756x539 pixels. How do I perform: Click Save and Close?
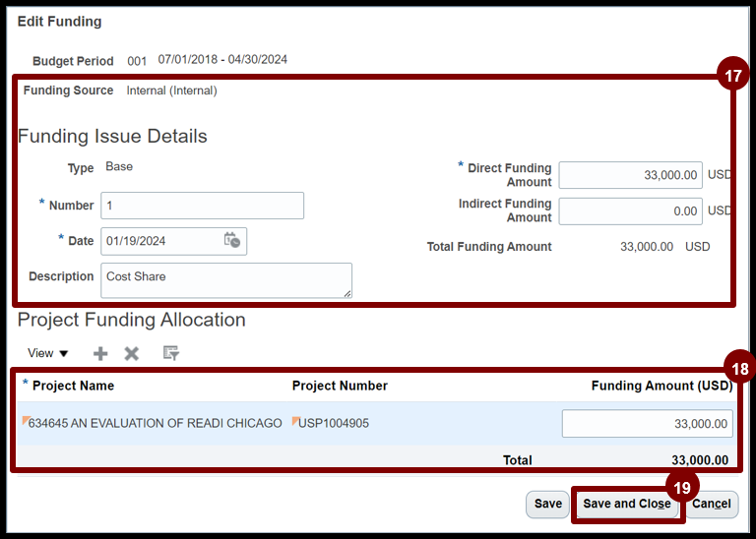627,504
